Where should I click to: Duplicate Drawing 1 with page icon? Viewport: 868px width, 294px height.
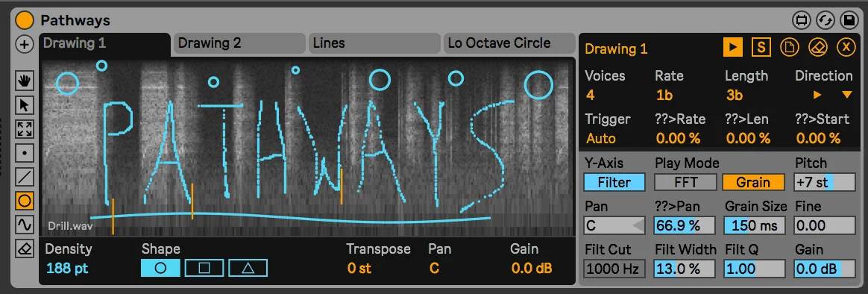(790, 49)
